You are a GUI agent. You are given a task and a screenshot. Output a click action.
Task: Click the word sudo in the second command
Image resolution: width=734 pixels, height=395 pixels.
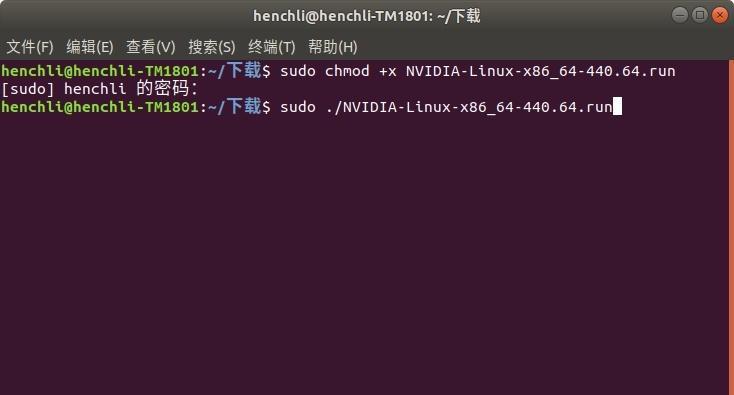298,107
